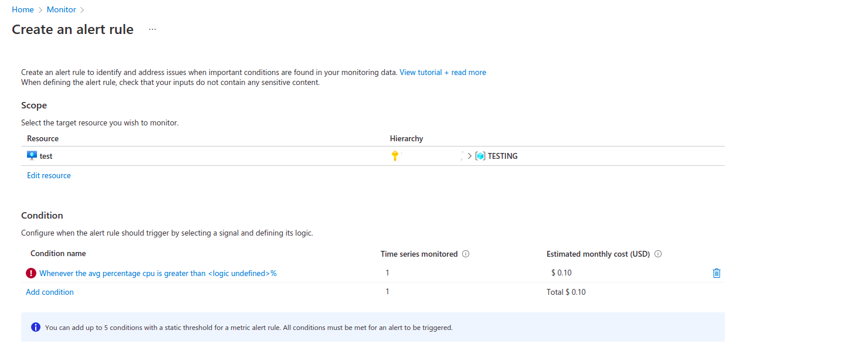Delete the condition with trash icon
Screen dimensions: 868x354
[716, 273]
